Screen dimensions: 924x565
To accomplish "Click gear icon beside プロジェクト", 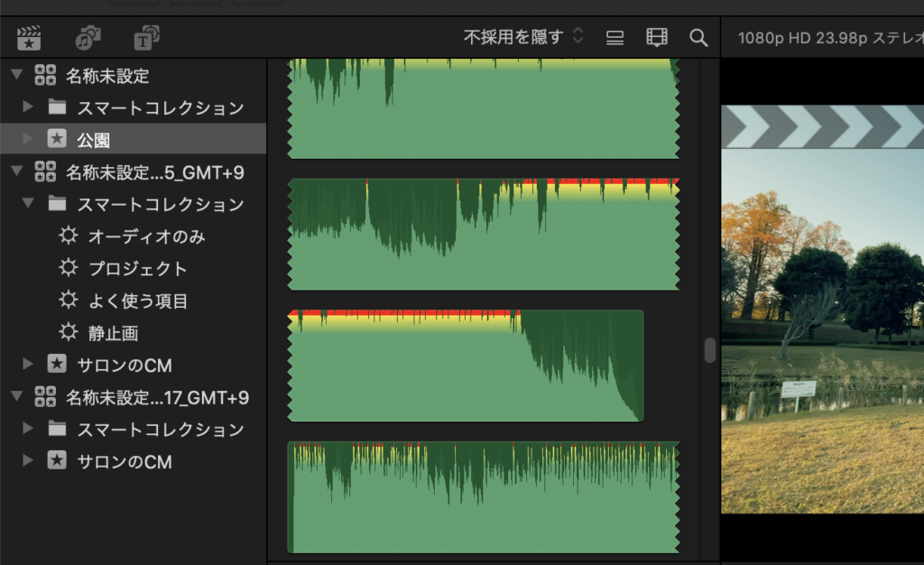I will click(x=69, y=268).
